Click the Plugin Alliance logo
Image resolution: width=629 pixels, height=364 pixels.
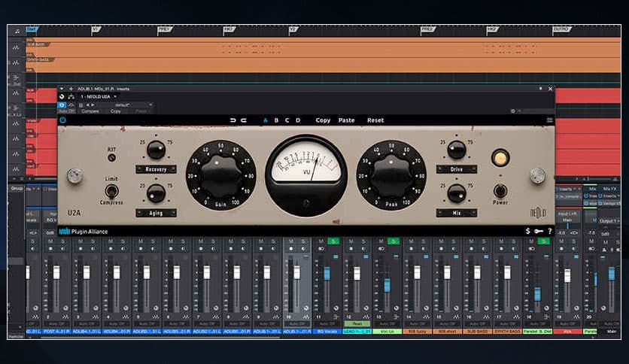(x=84, y=232)
